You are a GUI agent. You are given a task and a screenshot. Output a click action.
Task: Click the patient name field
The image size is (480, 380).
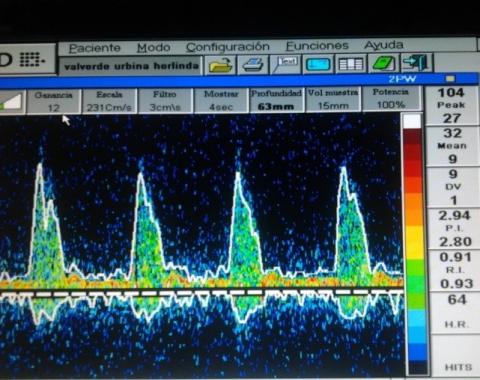coord(131,66)
